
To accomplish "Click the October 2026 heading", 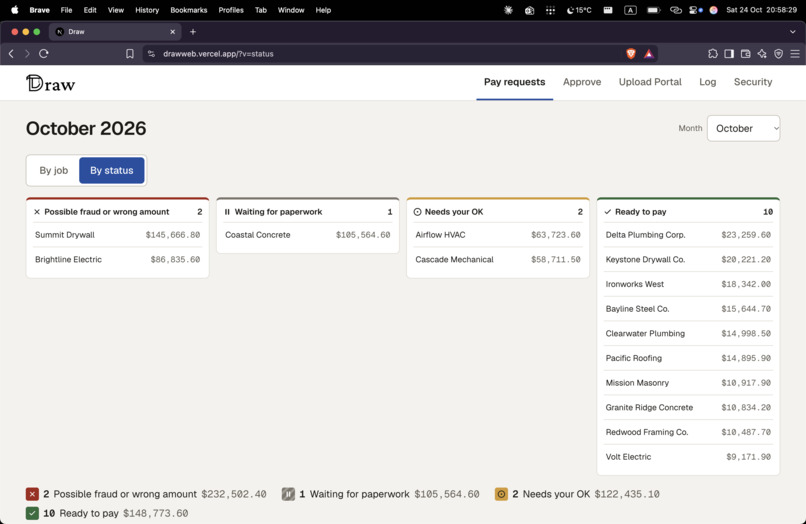I will (x=86, y=129).
